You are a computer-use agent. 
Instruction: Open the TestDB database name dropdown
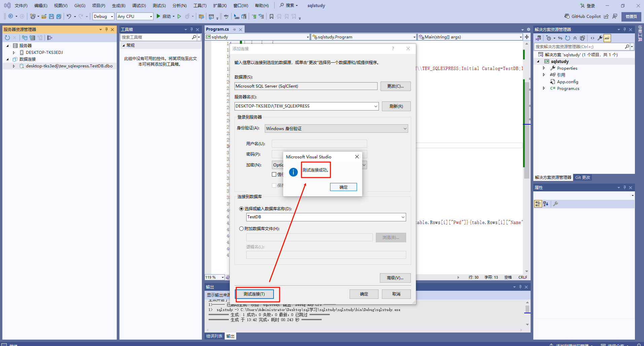pos(403,217)
